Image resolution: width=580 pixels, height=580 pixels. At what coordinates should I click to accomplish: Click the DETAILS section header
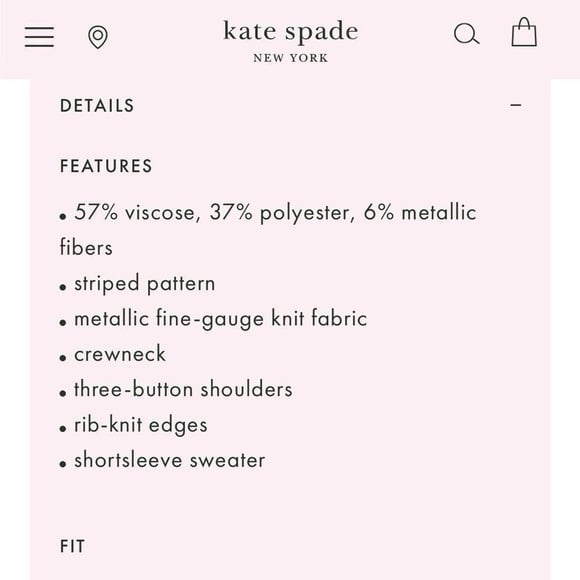pyautogui.click(x=97, y=106)
